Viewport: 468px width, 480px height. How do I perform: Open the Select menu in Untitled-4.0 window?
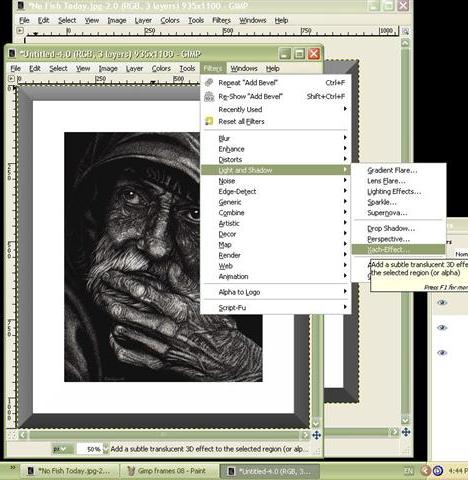58,68
